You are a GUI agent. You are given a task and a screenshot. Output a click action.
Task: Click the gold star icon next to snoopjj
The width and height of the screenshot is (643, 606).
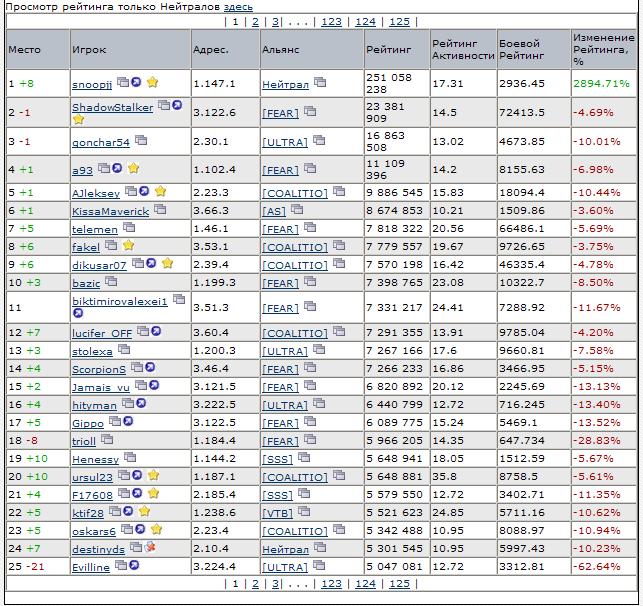coord(153,83)
